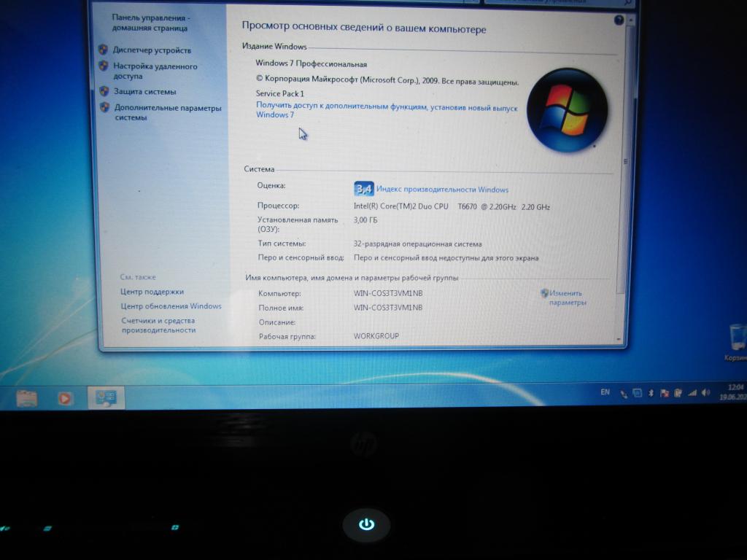Viewport: 747px width, 560px height.
Task: Click the Windows logo image
Action: click(567, 110)
